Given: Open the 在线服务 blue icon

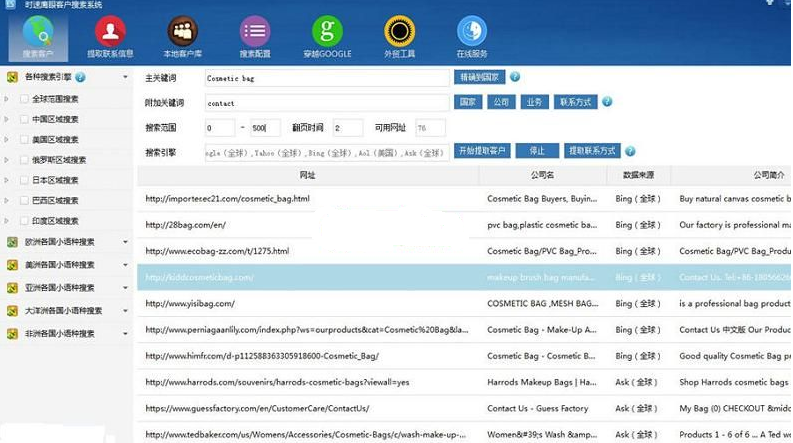Looking at the screenshot, I should click(472, 37).
